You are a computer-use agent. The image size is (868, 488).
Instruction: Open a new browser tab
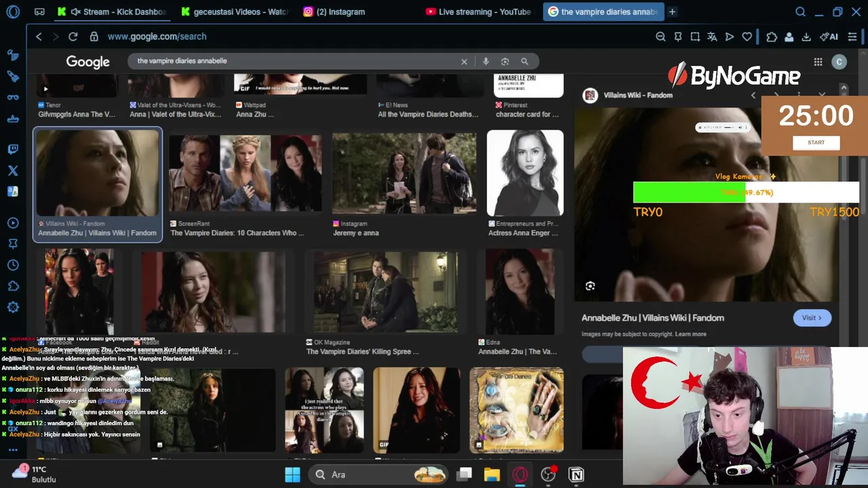672,12
